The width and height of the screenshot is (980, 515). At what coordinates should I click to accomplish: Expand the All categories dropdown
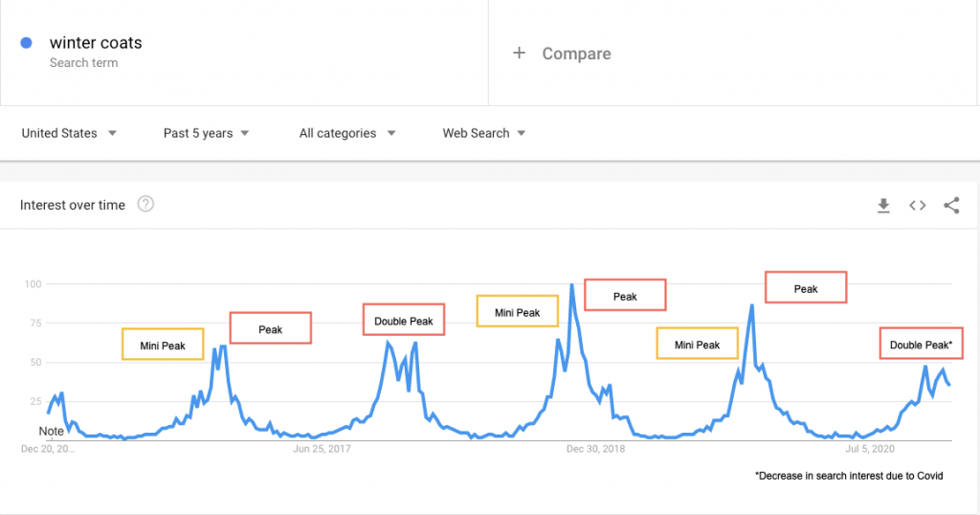(346, 133)
